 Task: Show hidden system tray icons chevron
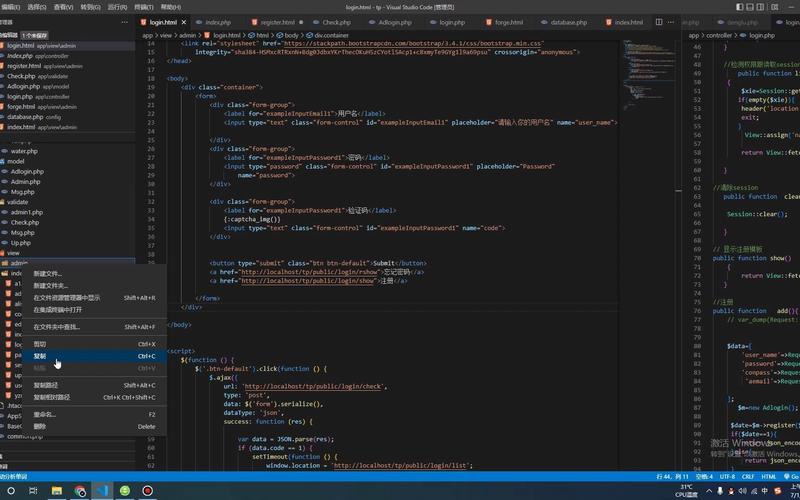[x=709, y=491]
